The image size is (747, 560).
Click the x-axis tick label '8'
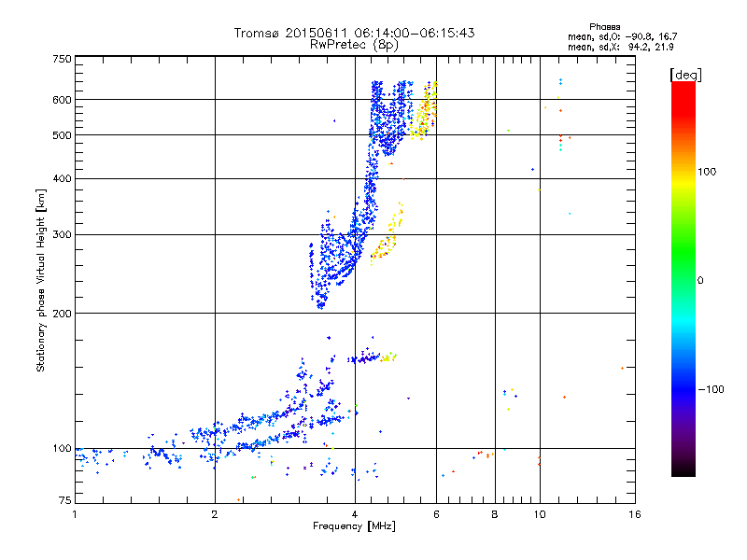pyautogui.click(x=495, y=514)
